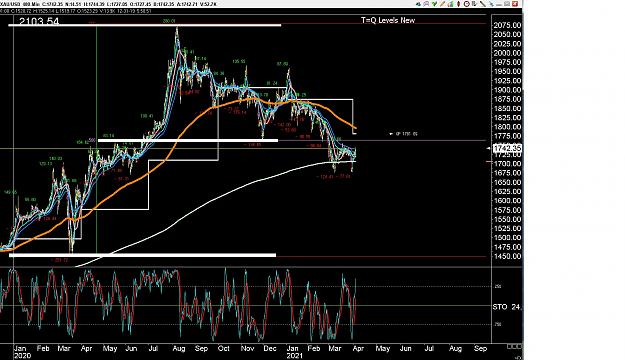
Task: Click the 2075.00 price axis label
Action: pyautogui.click(x=507, y=25)
